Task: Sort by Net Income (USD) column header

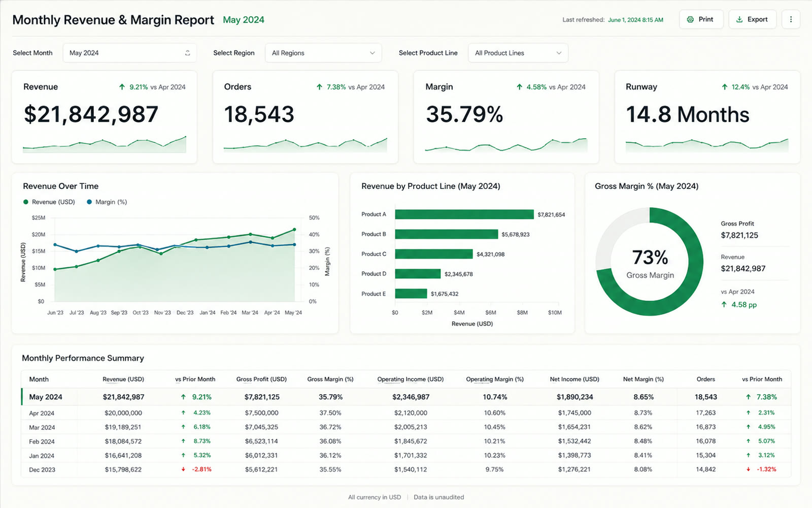Action: tap(574, 379)
